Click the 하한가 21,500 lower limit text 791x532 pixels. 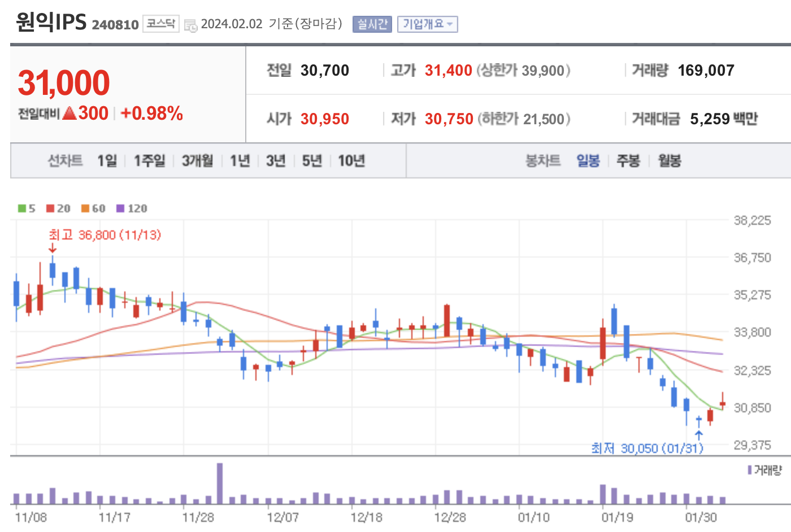point(524,119)
